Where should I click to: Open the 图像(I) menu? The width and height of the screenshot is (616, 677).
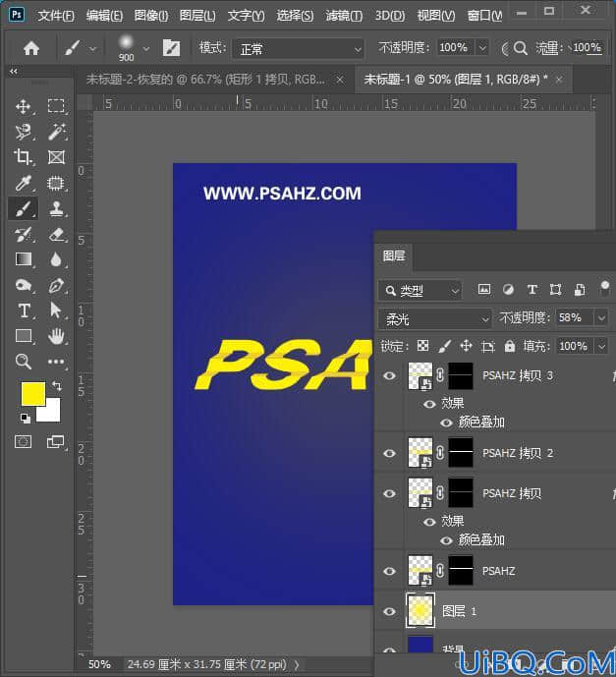coord(151,16)
